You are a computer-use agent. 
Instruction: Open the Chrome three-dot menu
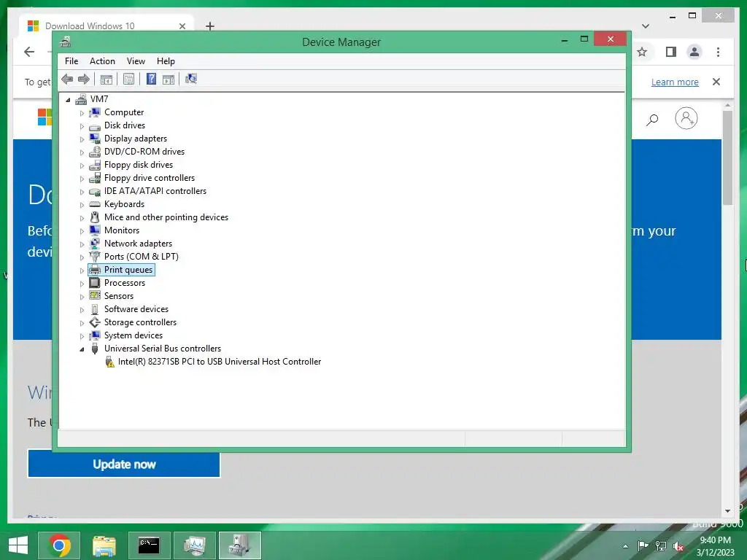click(718, 52)
